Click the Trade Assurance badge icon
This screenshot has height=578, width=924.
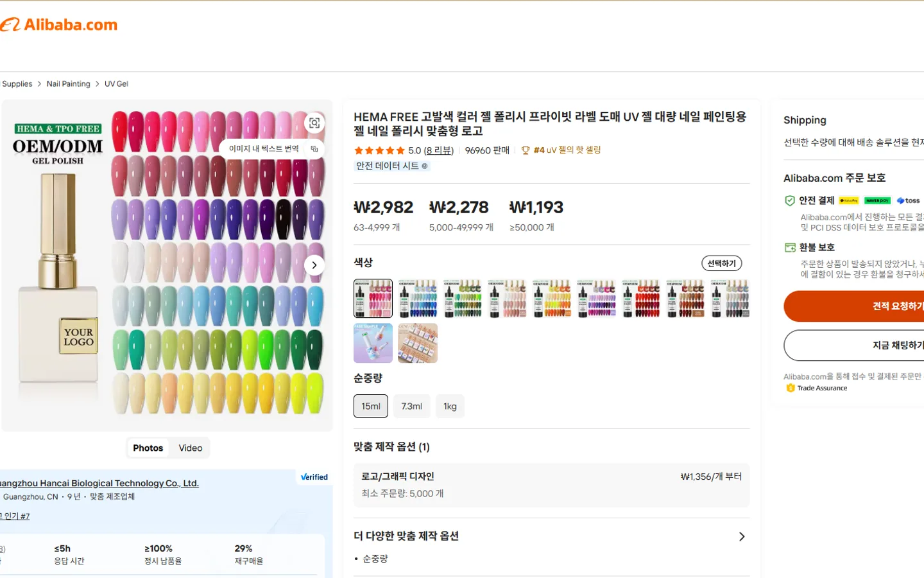click(791, 388)
